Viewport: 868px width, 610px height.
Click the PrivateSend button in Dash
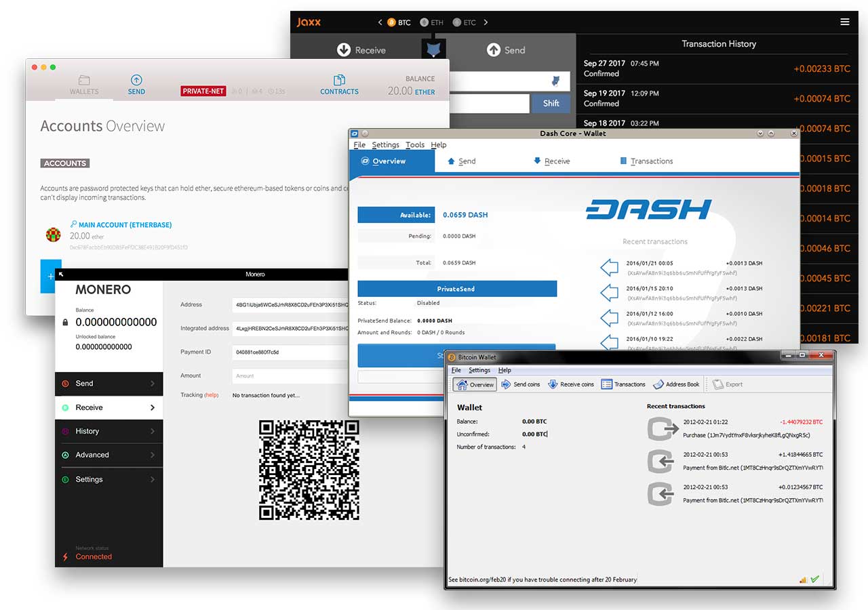[x=456, y=289]
